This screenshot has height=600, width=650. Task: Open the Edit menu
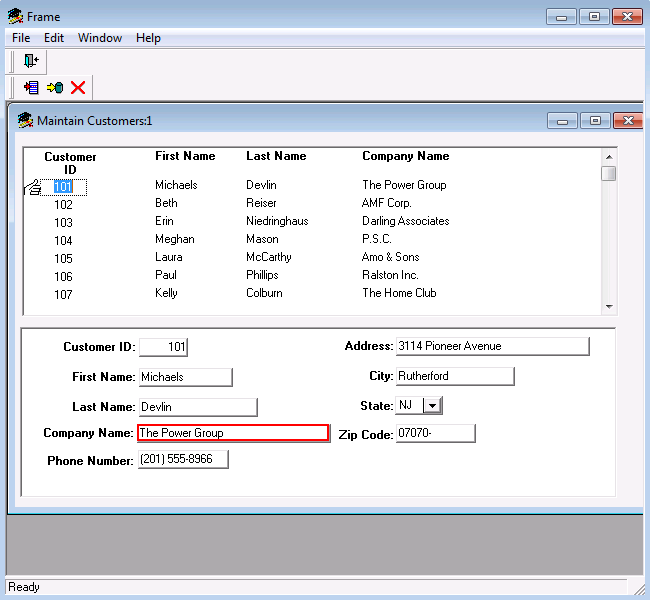click(54, 38)
